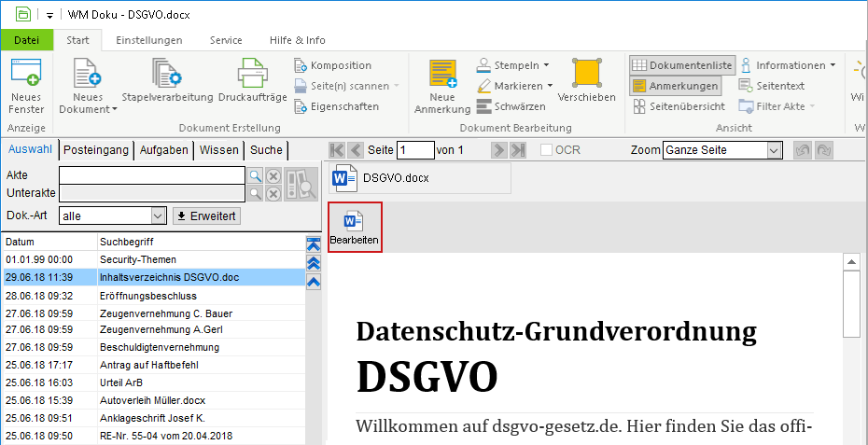868x445 pixels.
Task: Go to previous page arrow
Action: 356,150
